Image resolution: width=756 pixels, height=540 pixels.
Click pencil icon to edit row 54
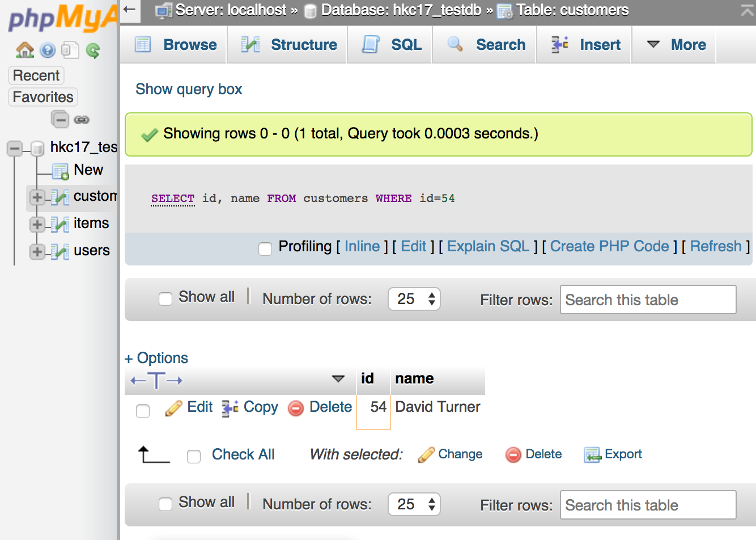coord(173,408)
